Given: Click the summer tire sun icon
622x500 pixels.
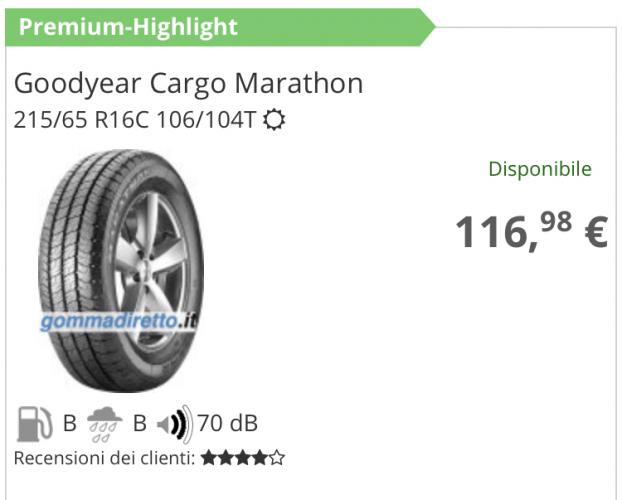Looking at the screenshot, I should click(274, 121).
